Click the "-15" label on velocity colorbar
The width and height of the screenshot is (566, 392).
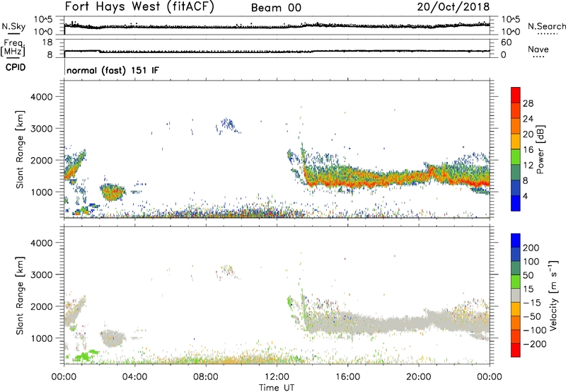point(532,303)
